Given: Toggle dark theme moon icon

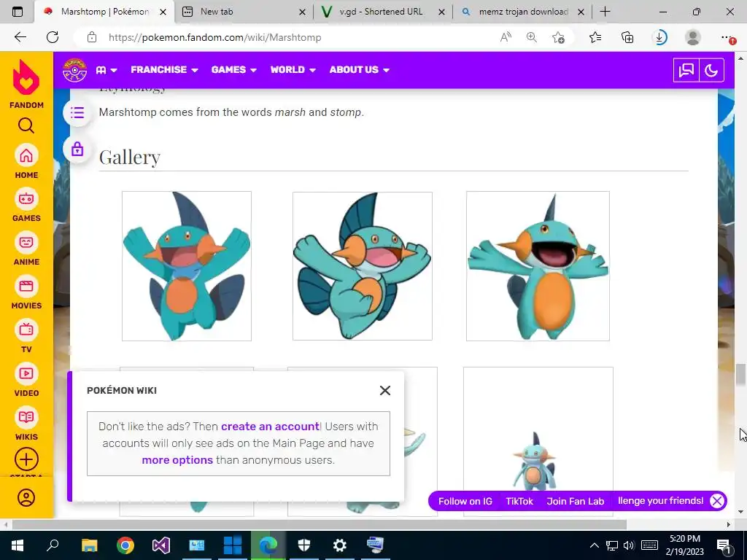Looking at the screenshot, I should [x=711, y=71].
